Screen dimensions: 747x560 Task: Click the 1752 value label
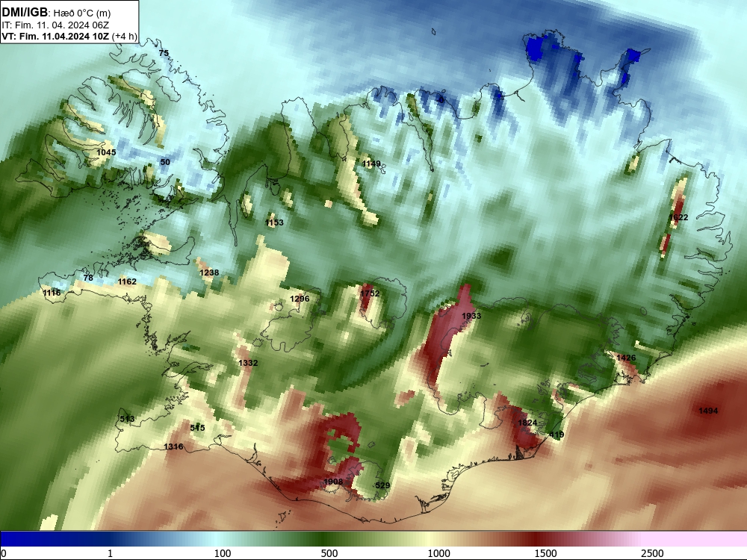click(371, 293)
